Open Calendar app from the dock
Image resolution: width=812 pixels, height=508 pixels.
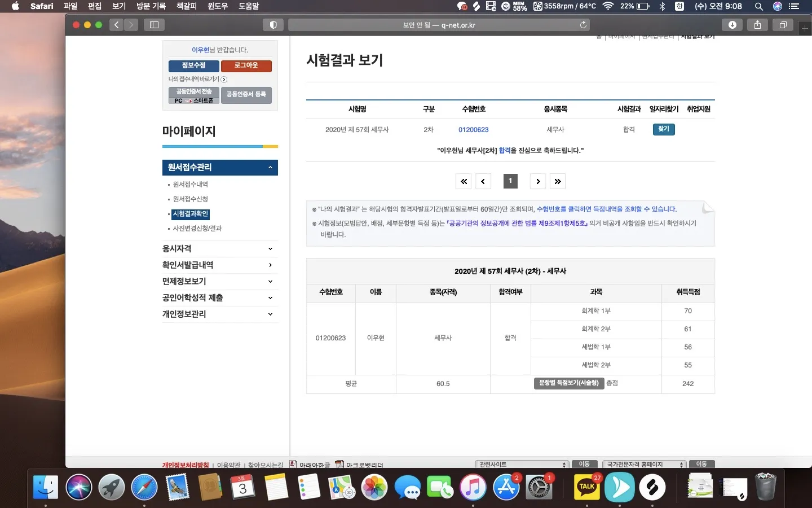[243, 487]
